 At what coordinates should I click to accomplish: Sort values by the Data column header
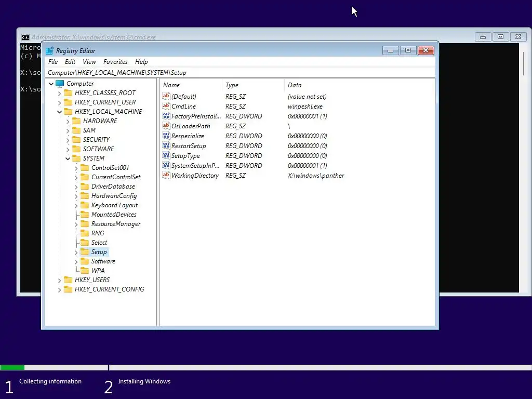click(x=359, y=85)
